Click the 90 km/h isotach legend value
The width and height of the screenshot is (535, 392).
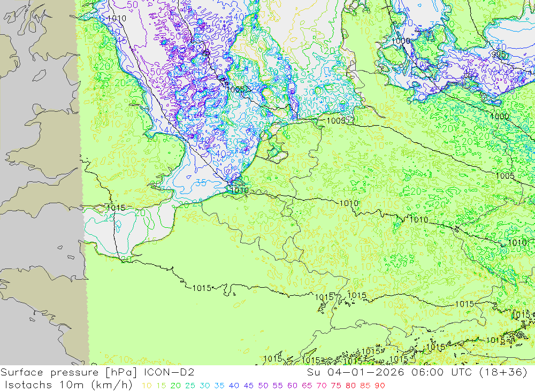click(x=380, y=386)
